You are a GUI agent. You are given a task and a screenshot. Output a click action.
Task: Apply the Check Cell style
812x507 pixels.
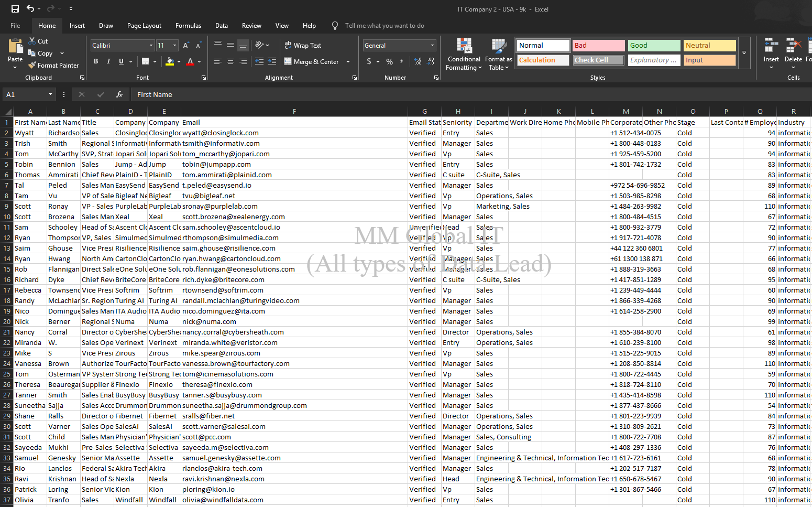(x=598, y=60)
